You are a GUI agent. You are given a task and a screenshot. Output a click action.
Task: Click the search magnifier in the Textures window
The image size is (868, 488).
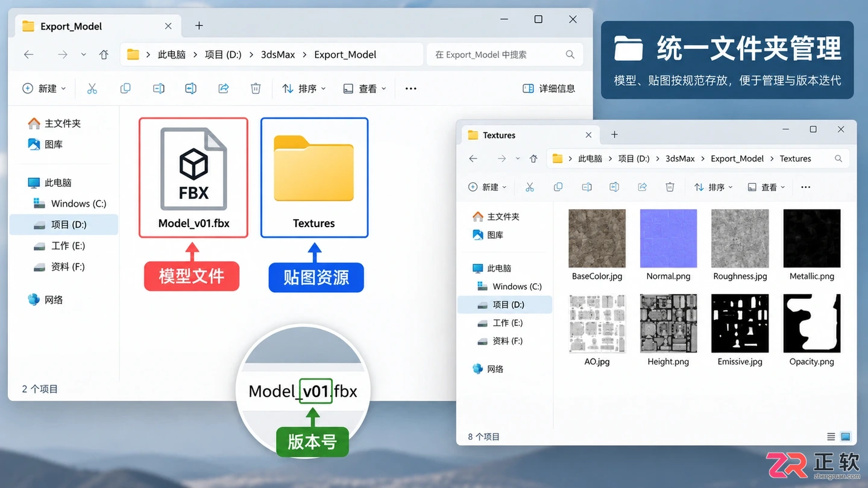pyautogui.click(x=838, y=159)
